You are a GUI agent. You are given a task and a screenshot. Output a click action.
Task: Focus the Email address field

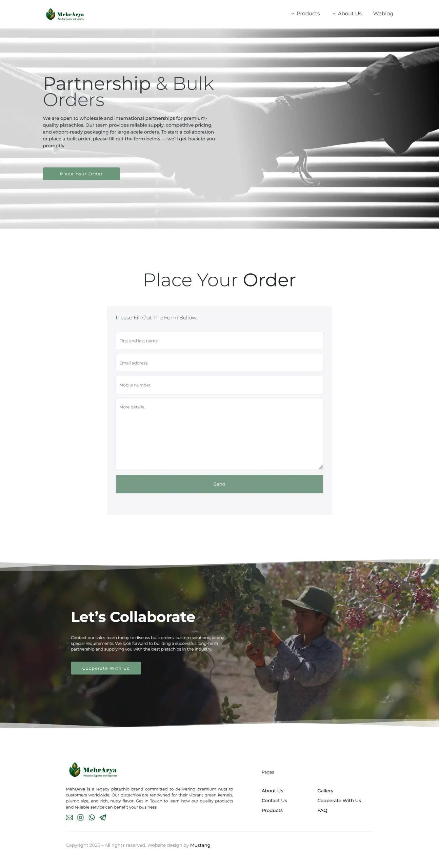[x=219, y=363]
